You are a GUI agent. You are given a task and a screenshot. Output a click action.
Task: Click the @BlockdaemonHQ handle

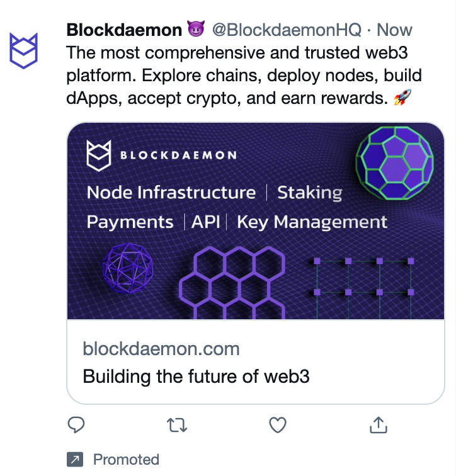(x=286, y=30)
